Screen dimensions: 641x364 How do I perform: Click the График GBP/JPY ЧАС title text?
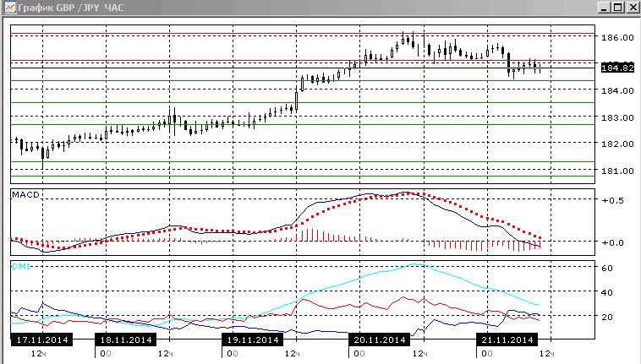click(71, 8)
